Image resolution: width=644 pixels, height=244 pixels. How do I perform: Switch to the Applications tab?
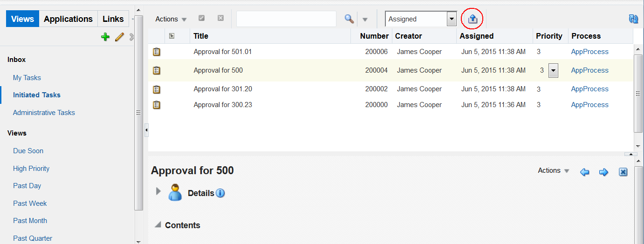coord(68,19)
